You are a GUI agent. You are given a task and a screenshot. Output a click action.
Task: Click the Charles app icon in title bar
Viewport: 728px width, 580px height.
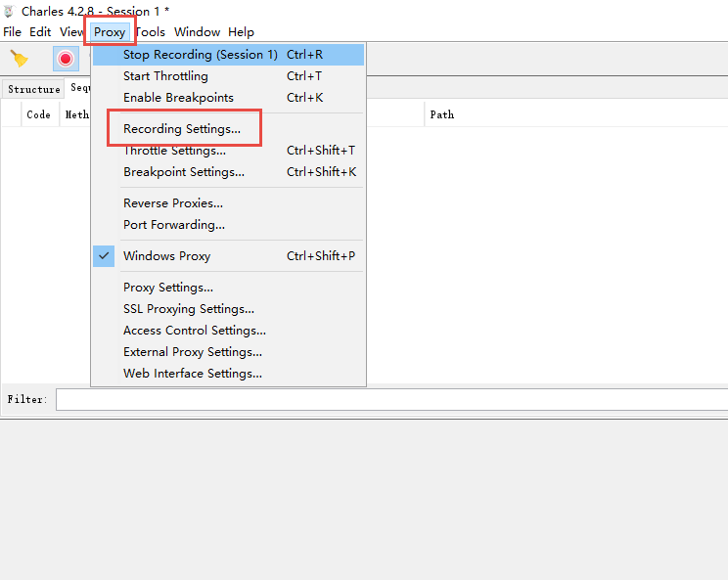click(9, 11)
